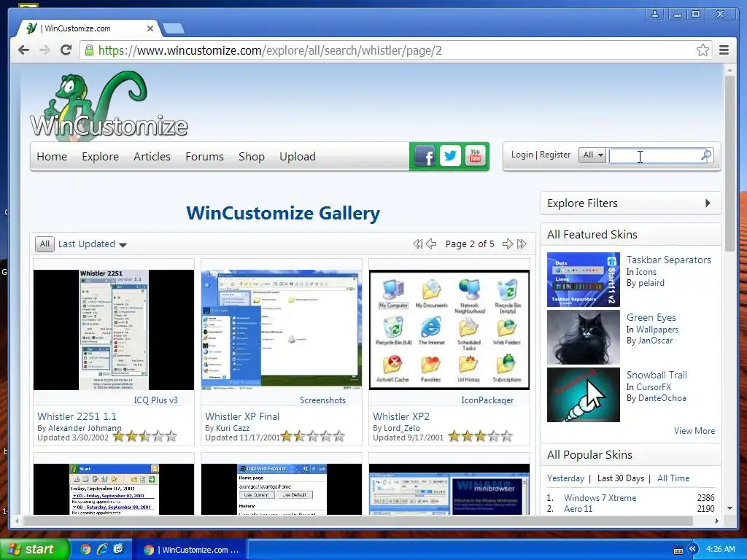Open the Twitter social icon
The height and width of the screenshot is (560, 747).
click(449, 156)
